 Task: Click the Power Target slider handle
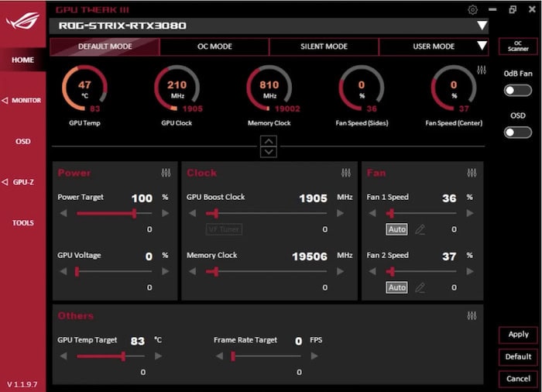[x=134, y=213]
